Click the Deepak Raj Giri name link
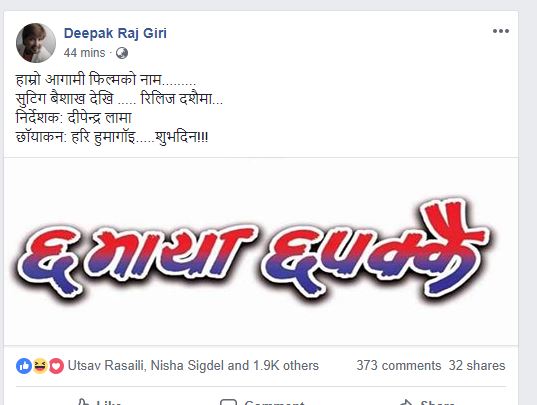The image size is (537, 405). click(x=115, y=34)
